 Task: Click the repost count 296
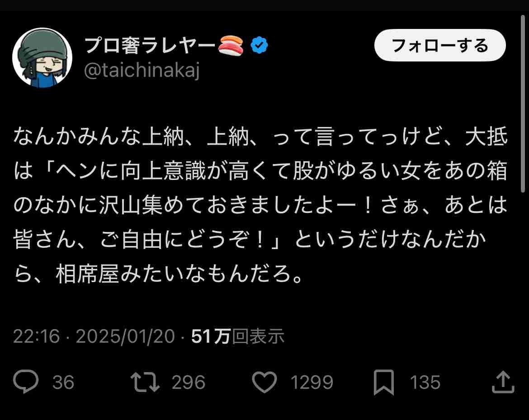pos(188,382)
